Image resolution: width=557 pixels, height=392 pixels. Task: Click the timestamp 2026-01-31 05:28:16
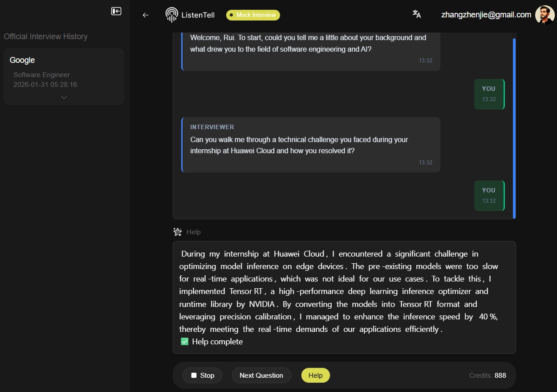(x=45, y=85)
